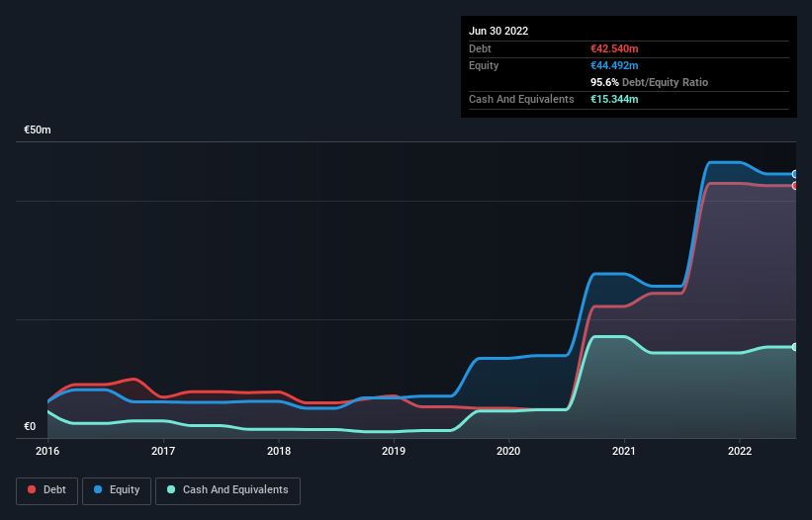812x520 pixels.
Task: Click the 2021 x-axis label
Action: coord(624,451)
